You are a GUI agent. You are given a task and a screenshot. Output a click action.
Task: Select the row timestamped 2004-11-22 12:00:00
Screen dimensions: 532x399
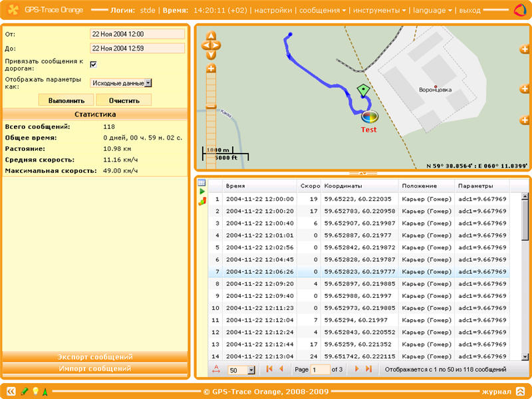[358, 199]
